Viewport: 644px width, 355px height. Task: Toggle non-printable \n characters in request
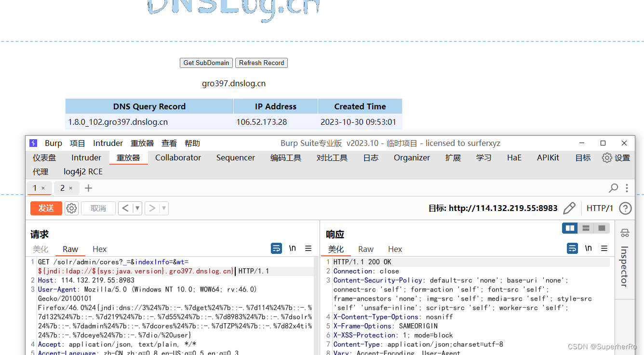[x=293, y=249]
